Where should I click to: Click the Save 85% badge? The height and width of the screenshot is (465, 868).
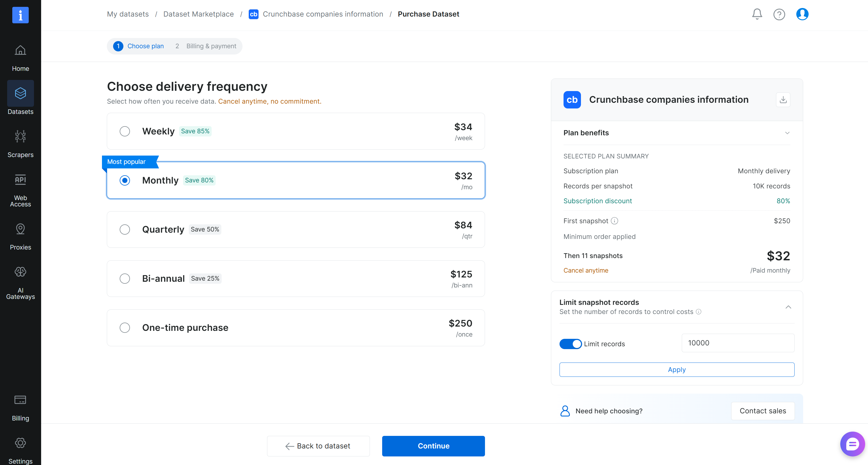click(x=195, y=131)
